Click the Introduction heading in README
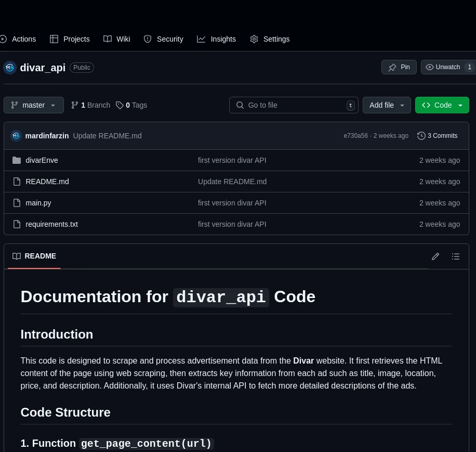Image resolution: width=476 pixels, height=452 pixels. [x=57, y=334]
